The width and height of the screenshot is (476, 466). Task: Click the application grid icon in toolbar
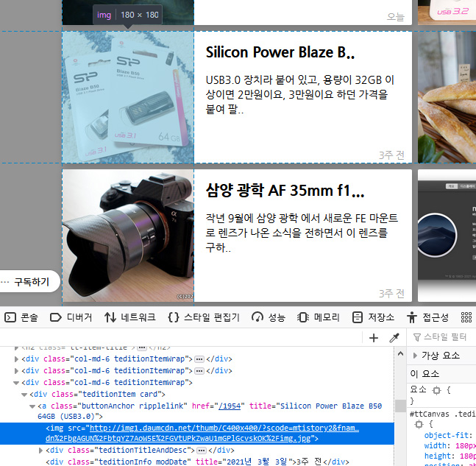466,317
